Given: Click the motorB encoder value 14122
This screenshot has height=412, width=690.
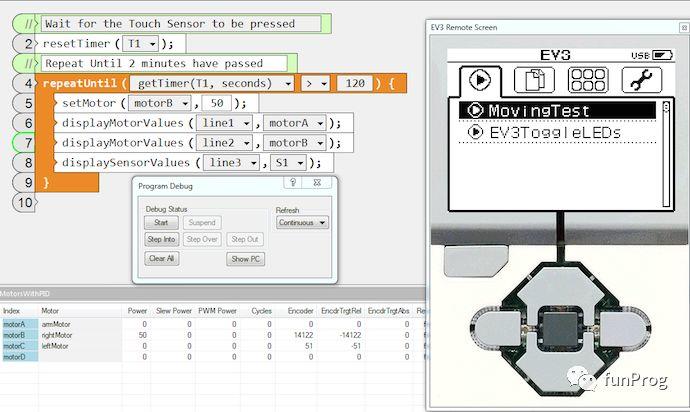Looking at the screenshot, I should (304, 335).
